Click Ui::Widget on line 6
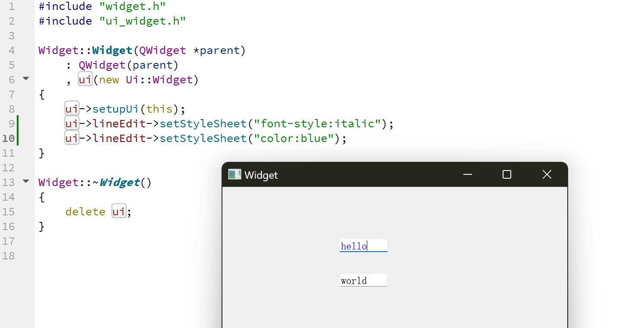This screenshot has width=644, height=328. (159, 80)
